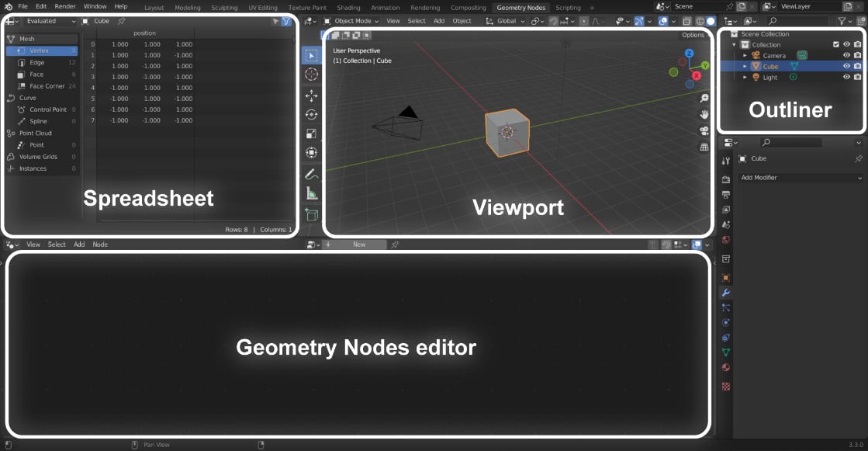This screenshot has height=451, width=868.
Task: Open the Material properties tab
Action: click(x=726, y=367)
